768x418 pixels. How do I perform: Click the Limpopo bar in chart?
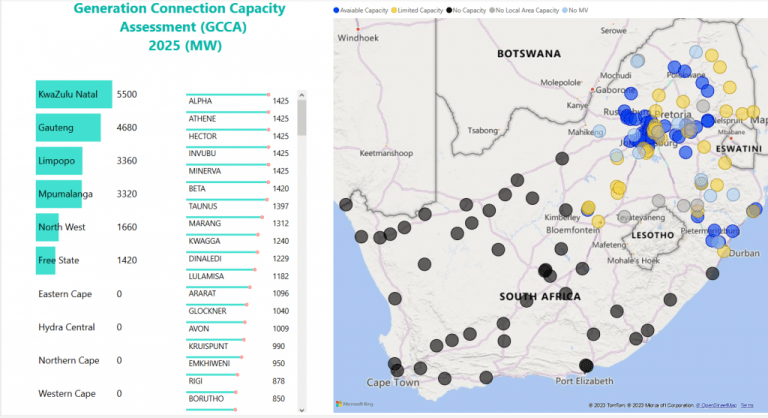[59, 161]
